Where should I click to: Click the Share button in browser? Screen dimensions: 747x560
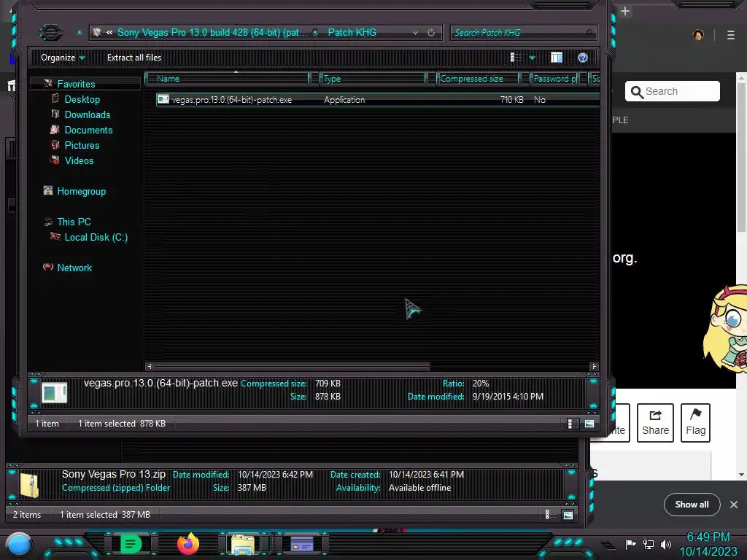655,423
